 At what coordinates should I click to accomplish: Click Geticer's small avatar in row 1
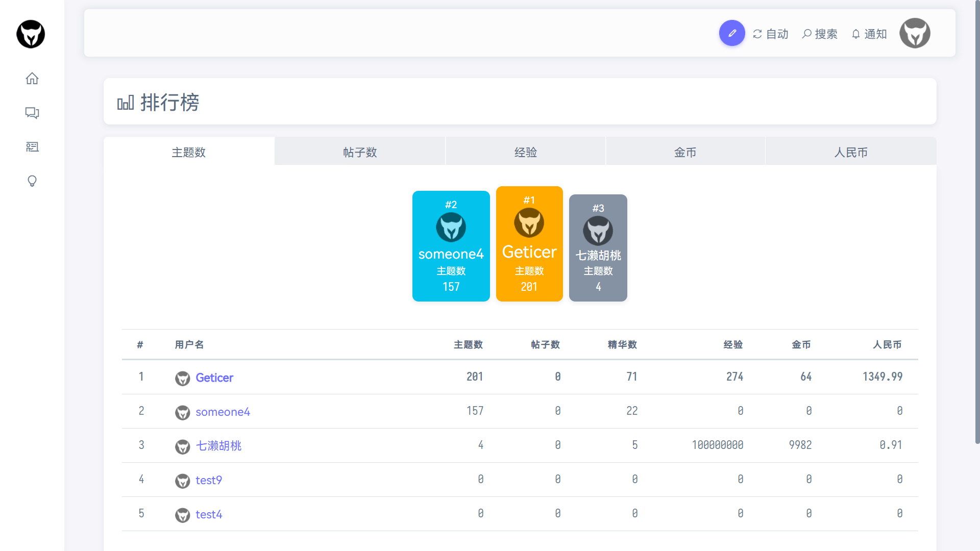tap(182, 378)
